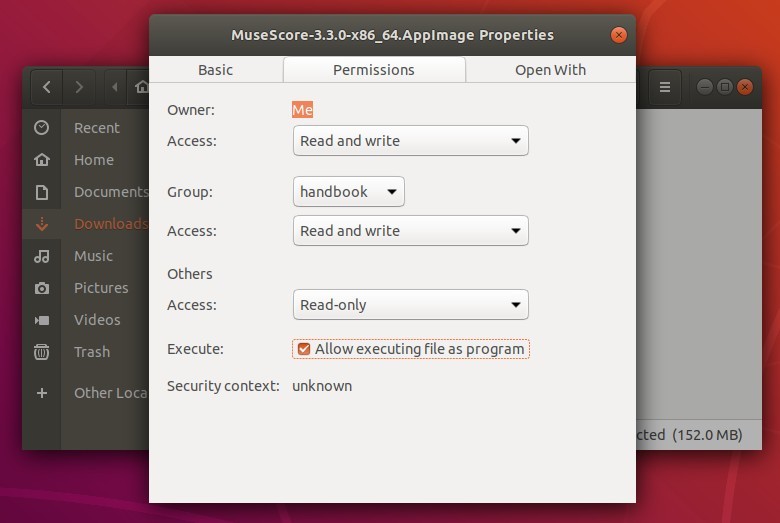Click the Documents file icon in sidebar
This screenshot has width=780, height=523.
click(x=42, y=192)
